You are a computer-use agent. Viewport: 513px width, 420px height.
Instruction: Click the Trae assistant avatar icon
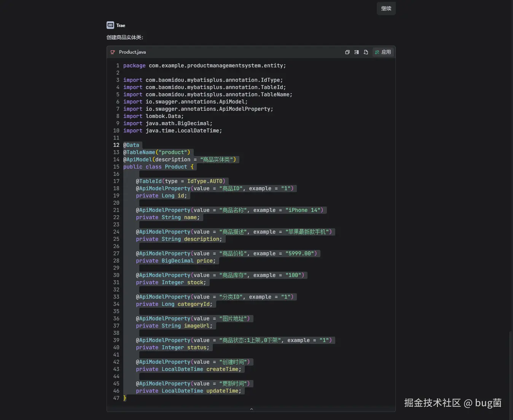tap(110, 25)
